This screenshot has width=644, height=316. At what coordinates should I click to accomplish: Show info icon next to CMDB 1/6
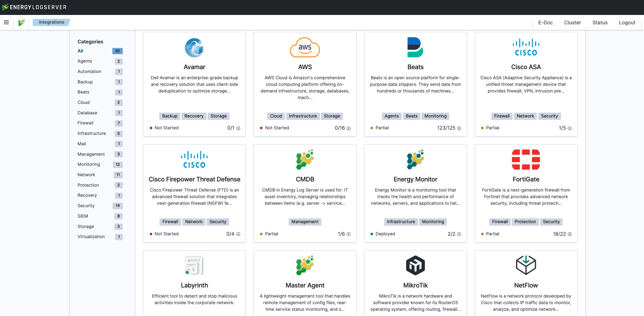(x=348, y=234)
